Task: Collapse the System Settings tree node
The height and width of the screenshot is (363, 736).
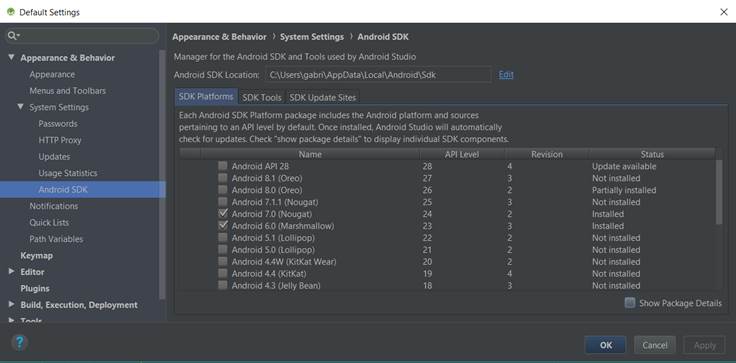Action: tap(20, 107)
